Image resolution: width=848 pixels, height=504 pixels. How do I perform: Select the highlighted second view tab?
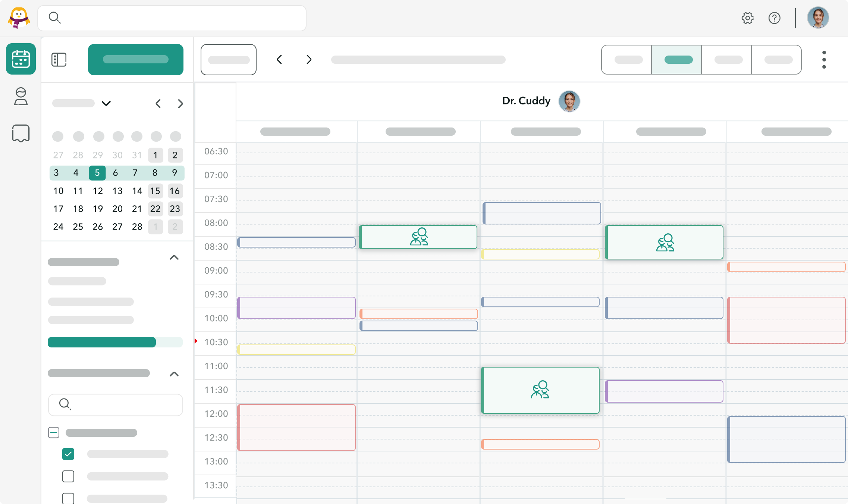coord(676,60)
